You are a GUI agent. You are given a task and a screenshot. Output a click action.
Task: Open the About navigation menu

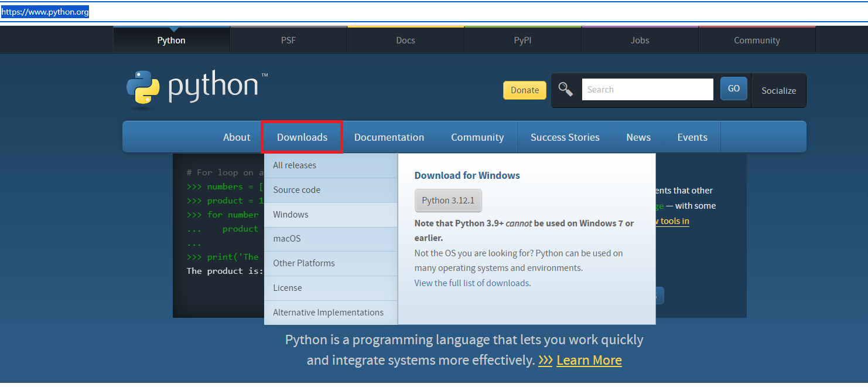point(237,137)
